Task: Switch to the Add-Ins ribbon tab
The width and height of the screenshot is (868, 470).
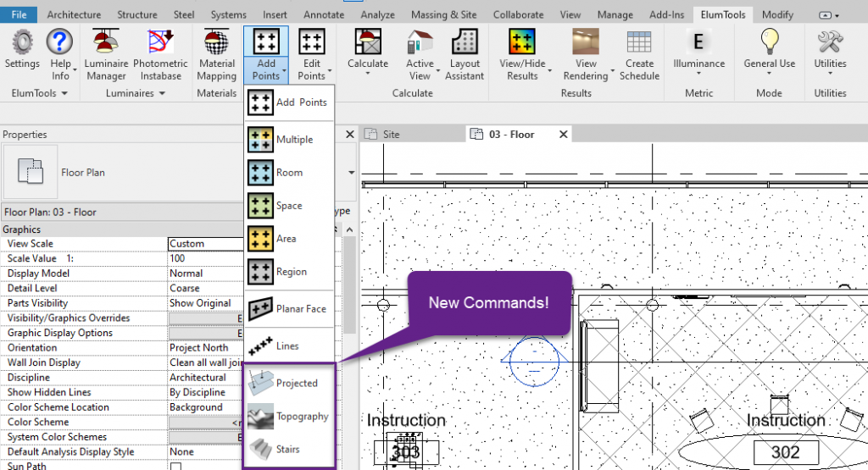Action: click(x=666, y=15)
